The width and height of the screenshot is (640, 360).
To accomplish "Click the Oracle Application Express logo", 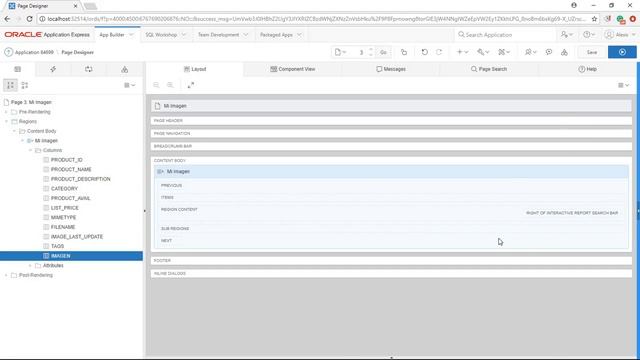I will [47, 35].
